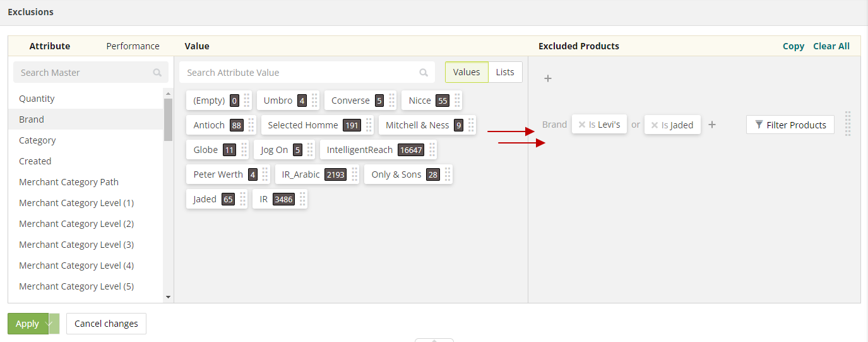Screen dimensions: 868x342
Task: Click the drag grip on the Jog On chip
Action: (310, 150)
